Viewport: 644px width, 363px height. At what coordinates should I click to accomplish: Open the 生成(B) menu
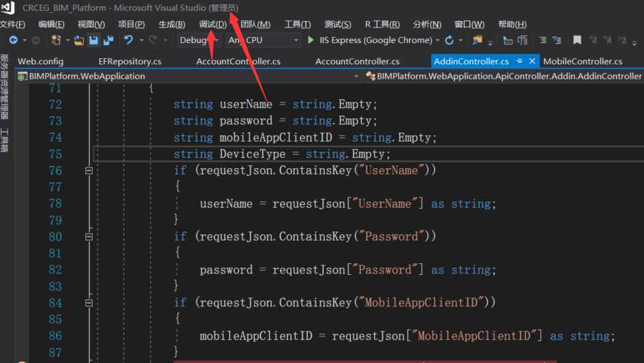[171, 24]
